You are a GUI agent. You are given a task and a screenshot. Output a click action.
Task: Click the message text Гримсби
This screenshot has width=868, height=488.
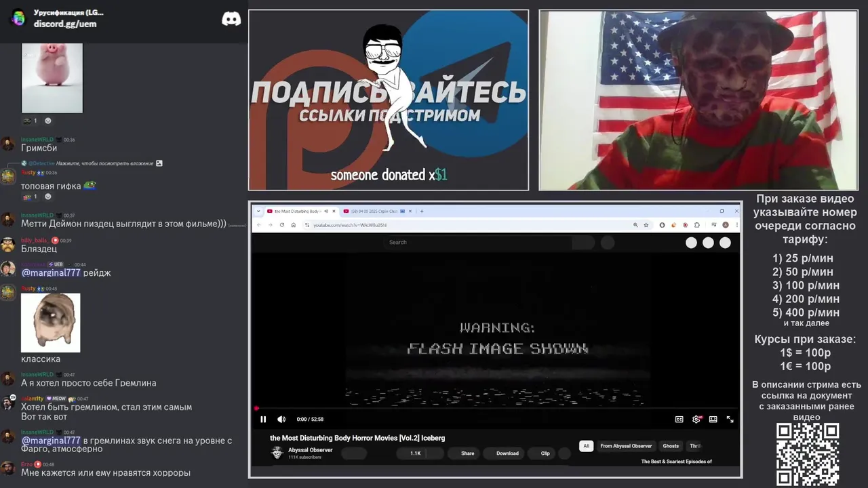pyautogui.click(x=39, y=148)
